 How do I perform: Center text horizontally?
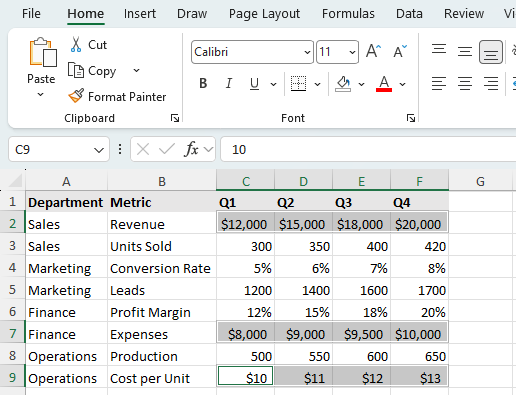click(x=465, y=83)
